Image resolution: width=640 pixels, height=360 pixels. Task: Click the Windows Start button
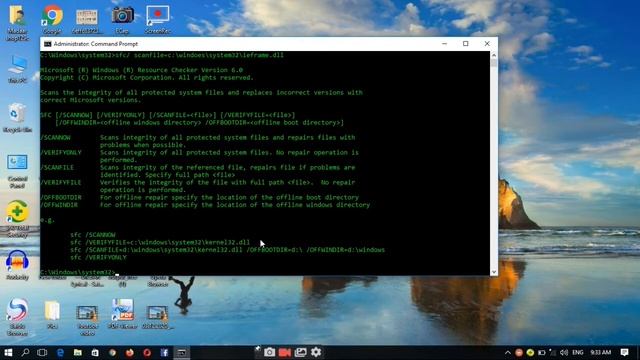(x=8, y=352)
